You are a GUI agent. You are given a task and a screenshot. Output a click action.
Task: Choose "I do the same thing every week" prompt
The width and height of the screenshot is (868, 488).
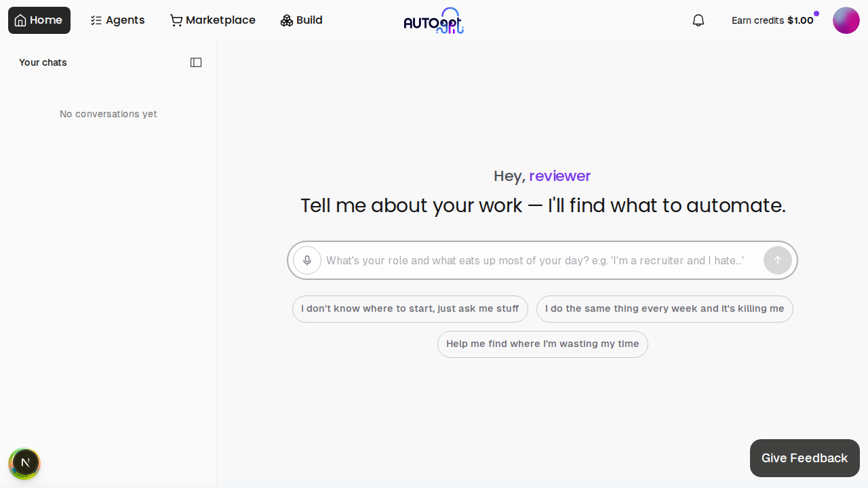[664, 309]
